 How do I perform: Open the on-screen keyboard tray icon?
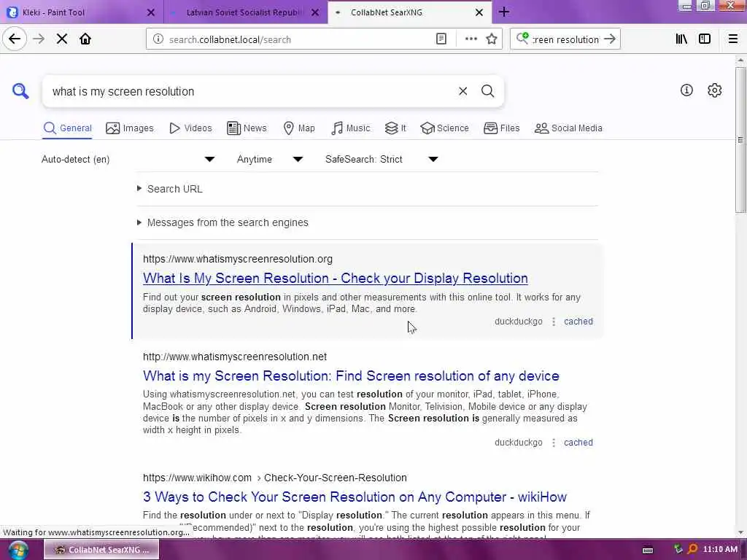[x=648, y=550]
